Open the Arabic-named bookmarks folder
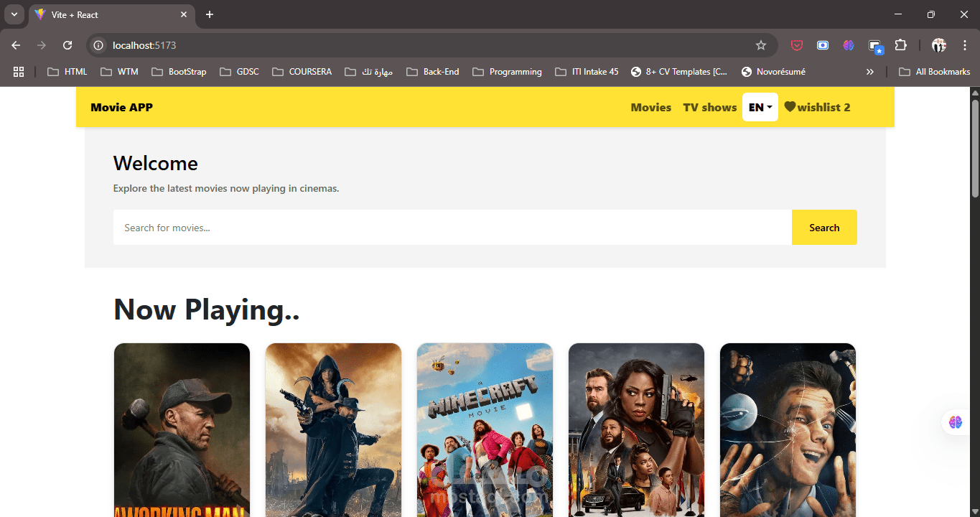Viewport: 980px width, 517px height. pos(368,72)
